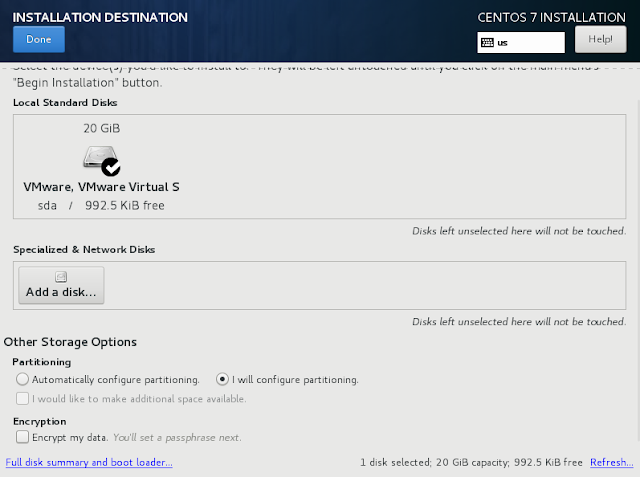Click the Add a disk... button

61,285
